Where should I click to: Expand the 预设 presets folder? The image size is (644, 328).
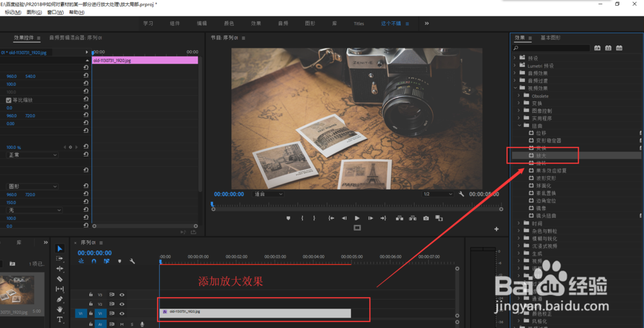515,58
